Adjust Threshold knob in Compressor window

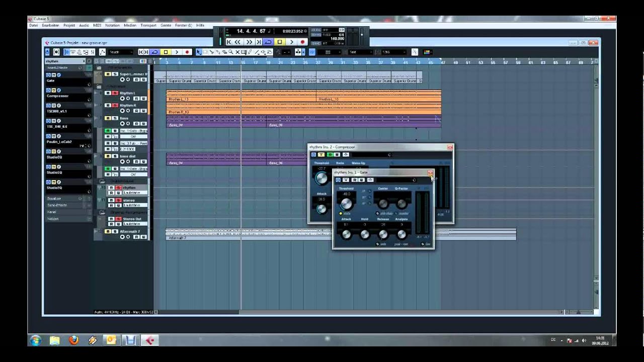point(321,178)
